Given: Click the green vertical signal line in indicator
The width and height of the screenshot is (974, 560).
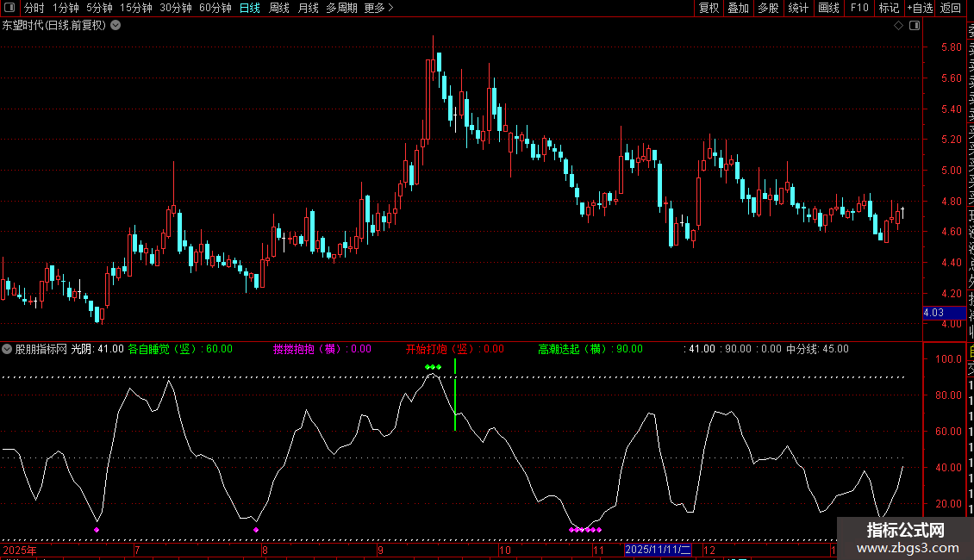Looking at the screenshot, I should click(455, 395).
